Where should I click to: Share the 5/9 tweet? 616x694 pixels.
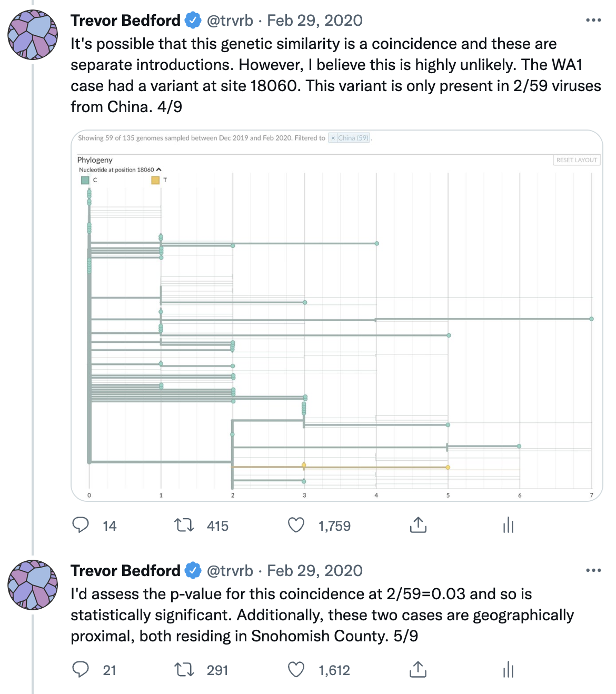pos(418,669)
